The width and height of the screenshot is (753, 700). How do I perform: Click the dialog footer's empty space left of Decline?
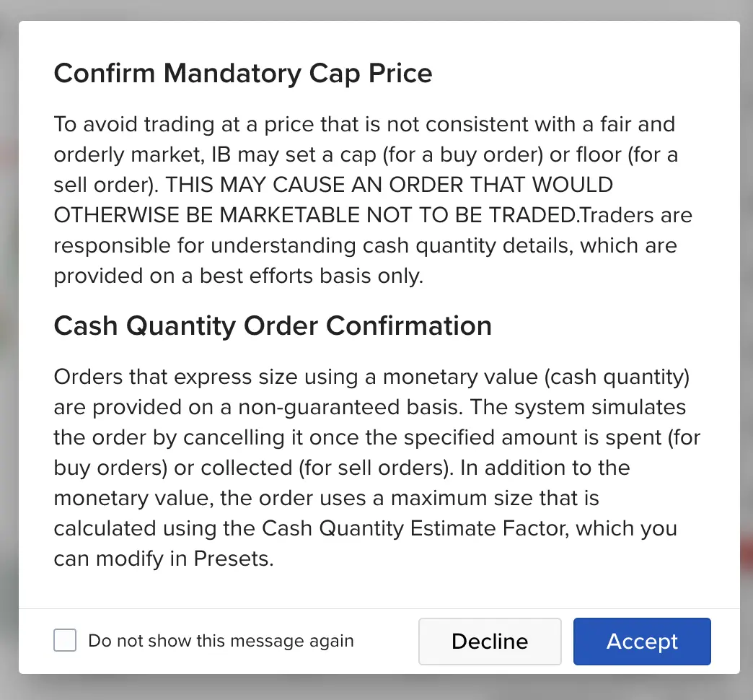point(386,642)
